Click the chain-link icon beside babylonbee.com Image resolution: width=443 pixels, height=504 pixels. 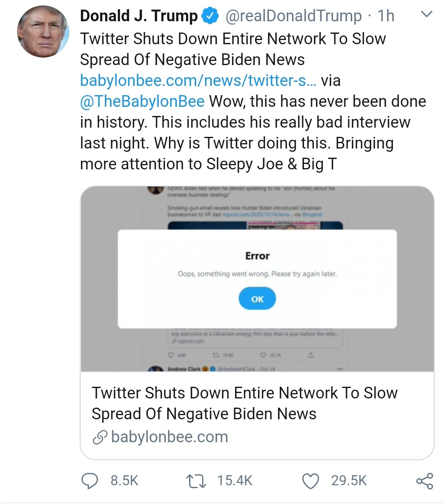point(99,438)
